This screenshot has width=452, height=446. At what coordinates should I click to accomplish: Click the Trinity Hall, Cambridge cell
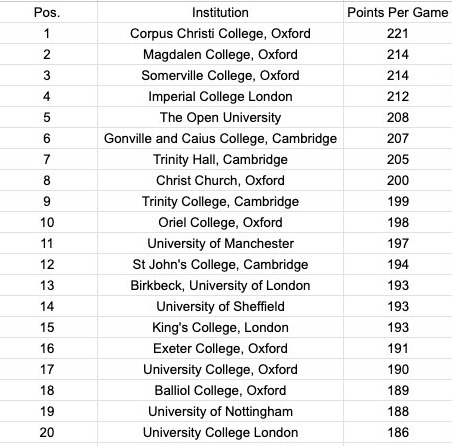pyautogui.click(x=220, y=159)
